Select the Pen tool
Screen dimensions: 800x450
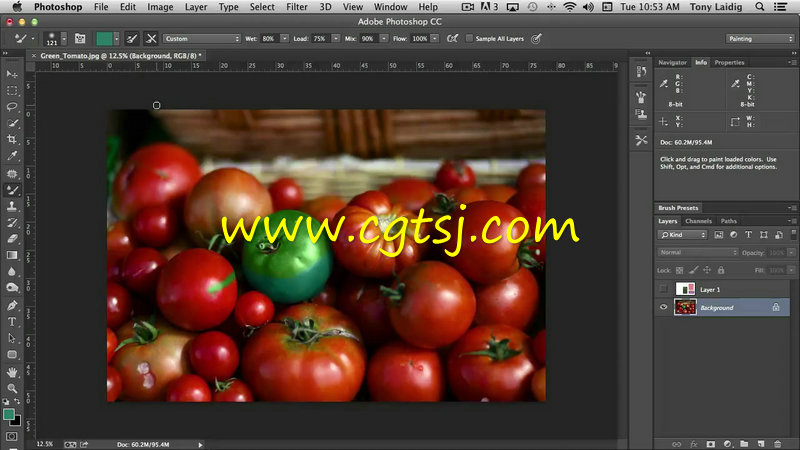(12, 306)
